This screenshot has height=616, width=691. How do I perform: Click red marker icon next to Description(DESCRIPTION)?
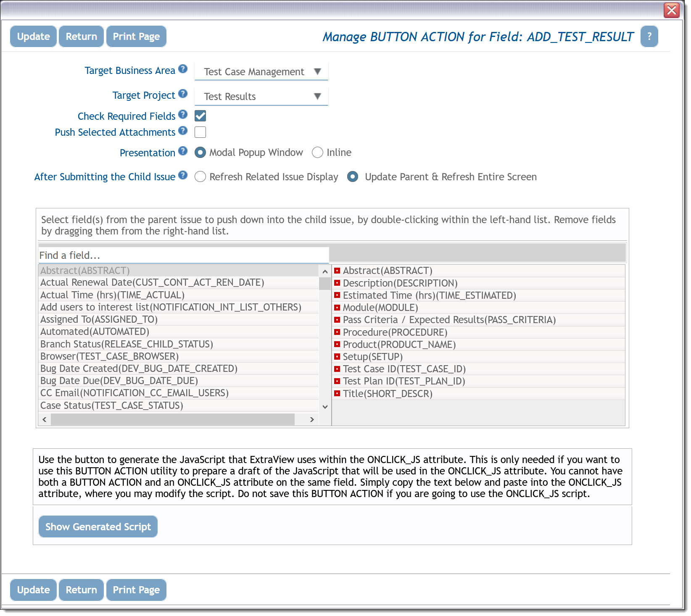pyautogui.click(x=337, y=283)
